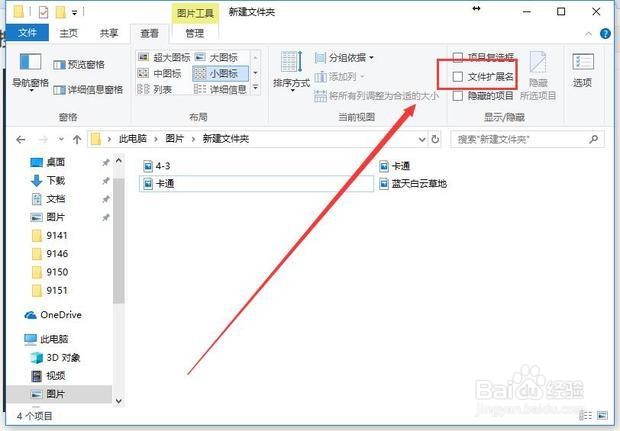Toggle the Preview pane (预览窗格)
620x431 pixels.
pos(79,64)
